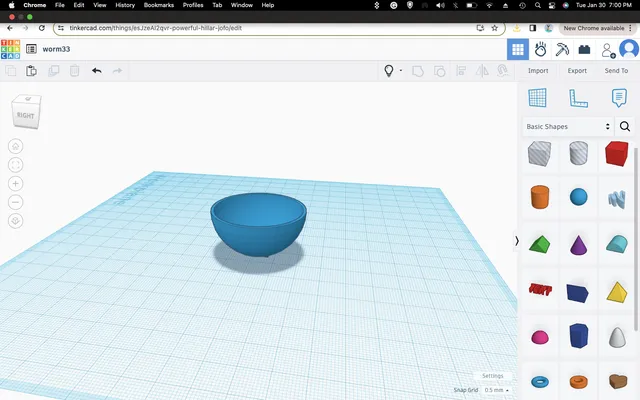
Task: Open the Workplane tool
Action: [537, 98]
